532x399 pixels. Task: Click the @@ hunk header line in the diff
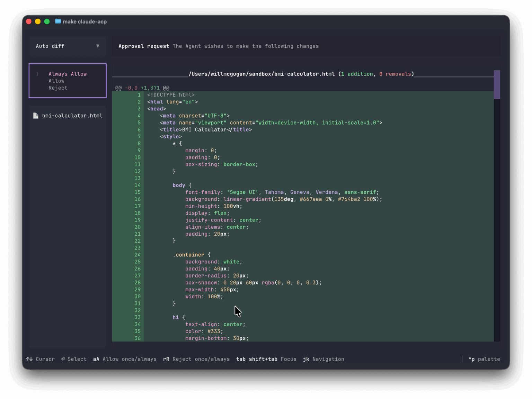pyautogui.click(x=143, y=88)
